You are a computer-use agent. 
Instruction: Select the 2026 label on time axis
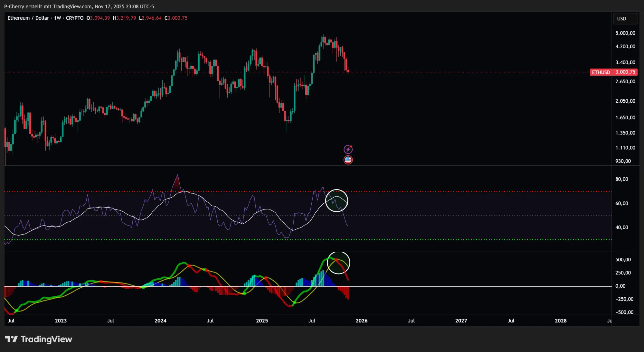(x=362, y=321)
